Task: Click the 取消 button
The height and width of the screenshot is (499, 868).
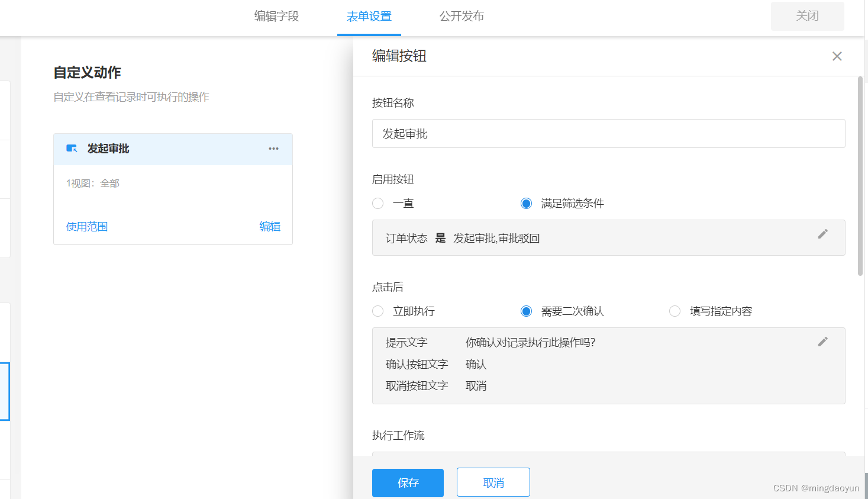Action: pos(493,482)
